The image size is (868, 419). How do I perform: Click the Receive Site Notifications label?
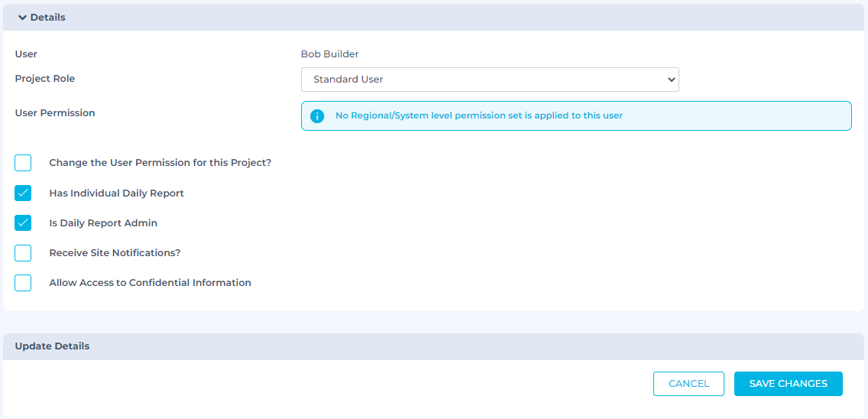pos(115,253)
